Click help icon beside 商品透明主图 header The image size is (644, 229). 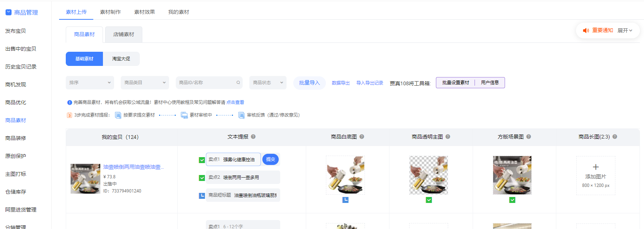[448, 137]
